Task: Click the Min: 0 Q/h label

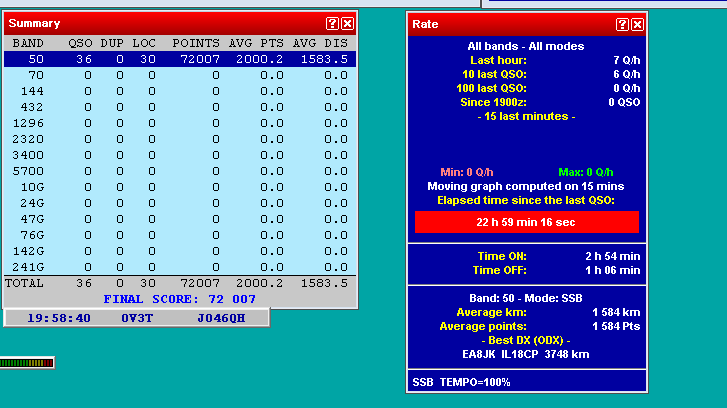Action: click(467, 172)
